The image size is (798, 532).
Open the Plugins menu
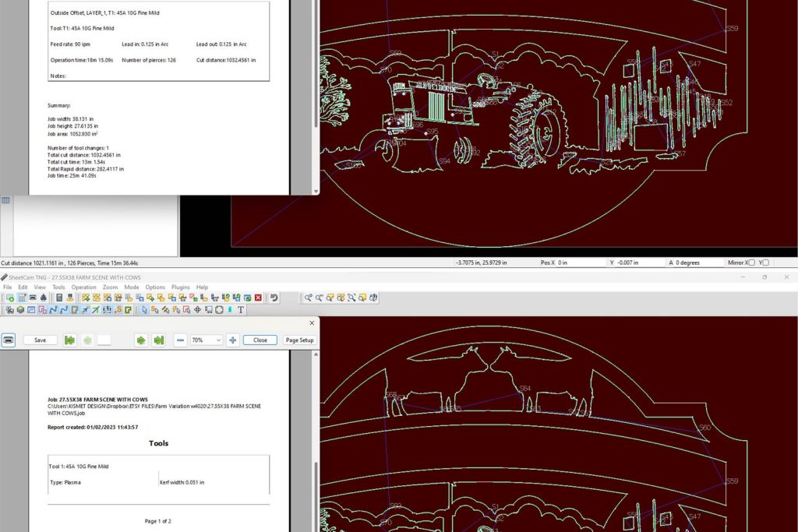tap(181, 287)
